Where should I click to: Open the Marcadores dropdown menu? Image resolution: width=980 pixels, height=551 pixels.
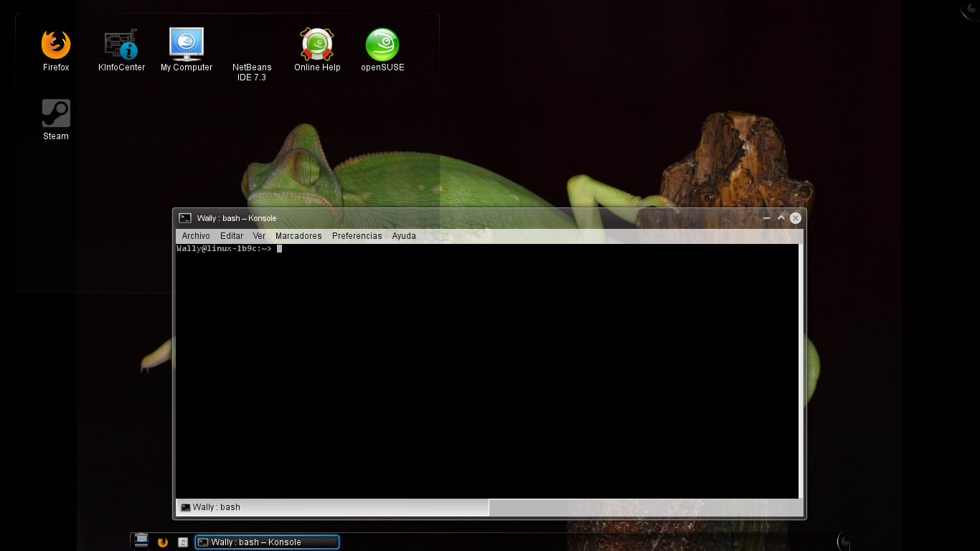(x=298, y=235)
